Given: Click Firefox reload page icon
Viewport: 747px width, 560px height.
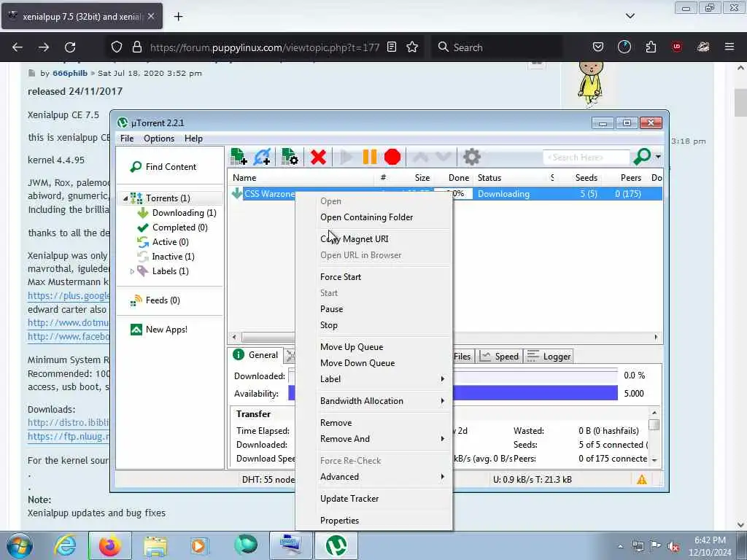Looking at the screenshot, I should click(x=70, y=47).
